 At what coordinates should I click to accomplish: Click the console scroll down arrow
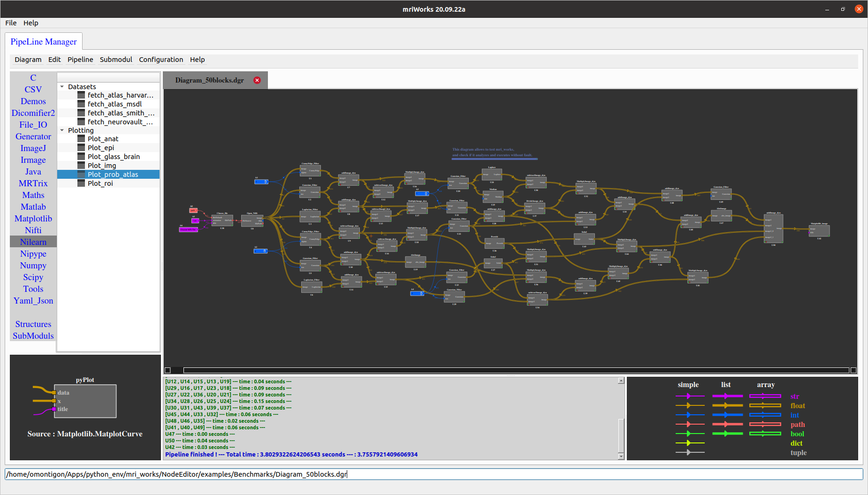(621, 456)
